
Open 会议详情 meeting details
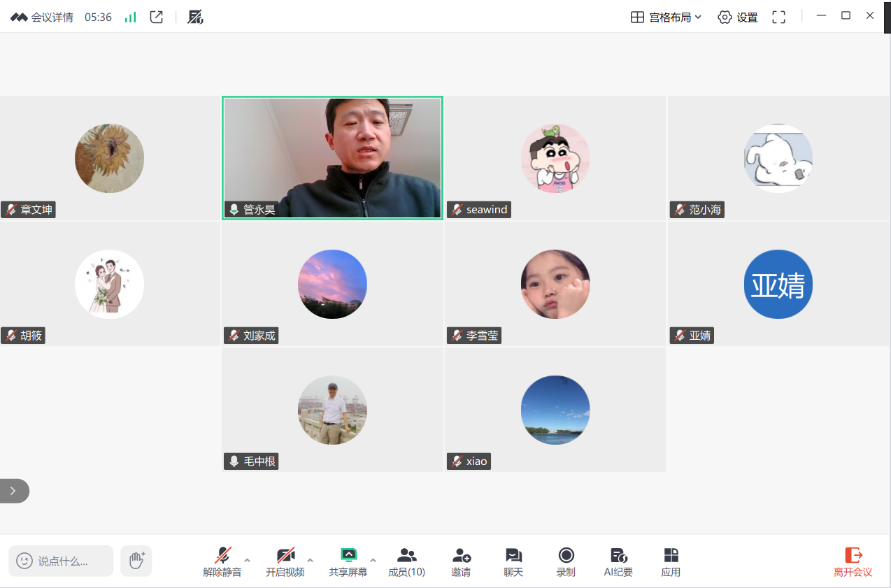coord(43,17)
